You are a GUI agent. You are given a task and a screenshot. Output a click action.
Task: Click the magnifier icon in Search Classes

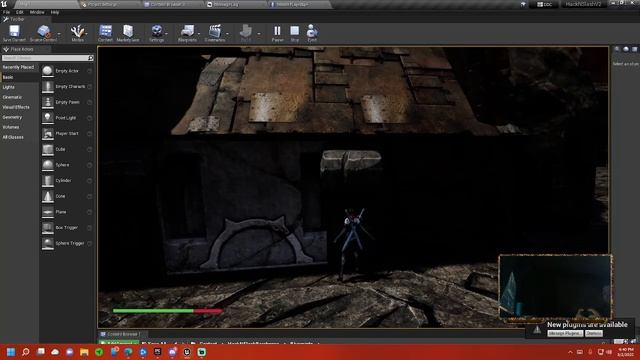click(x=90, y=58)
